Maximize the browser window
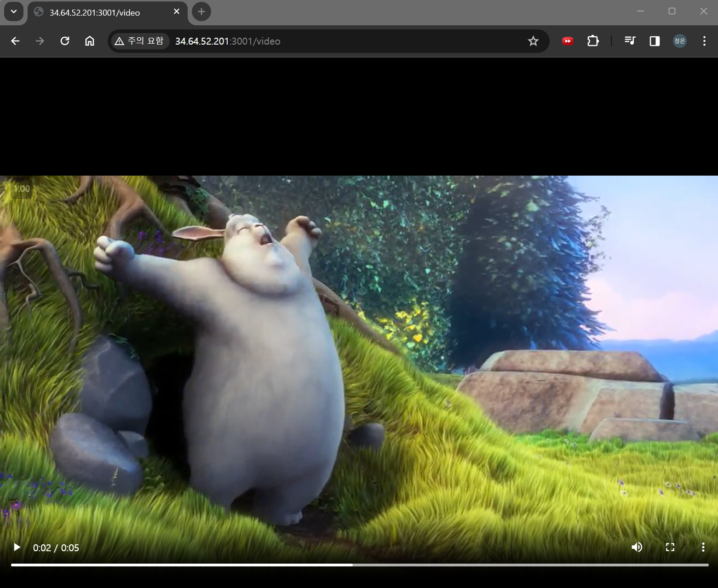Screen dimensions: 718x588 pyautogui.click(x=672, y=11)
